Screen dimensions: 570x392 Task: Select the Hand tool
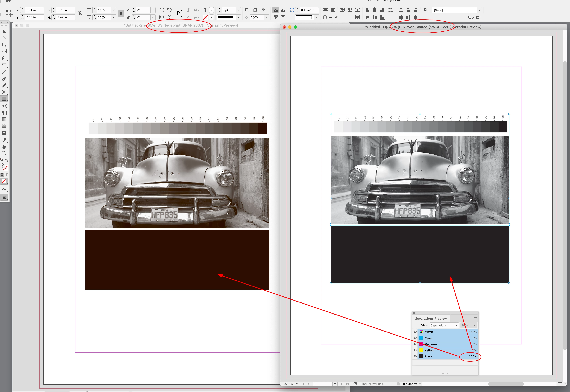point(4,147)
